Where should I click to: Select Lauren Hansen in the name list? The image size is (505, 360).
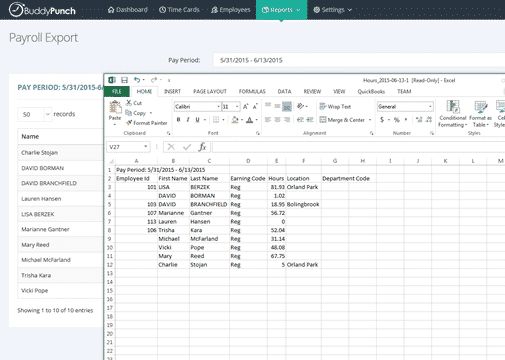[x=41, y=199]
